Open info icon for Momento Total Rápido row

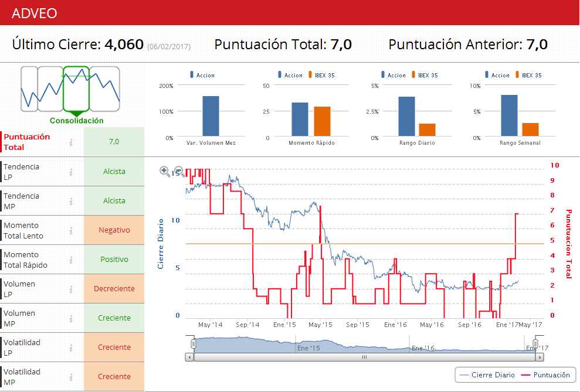click(71, 260)
